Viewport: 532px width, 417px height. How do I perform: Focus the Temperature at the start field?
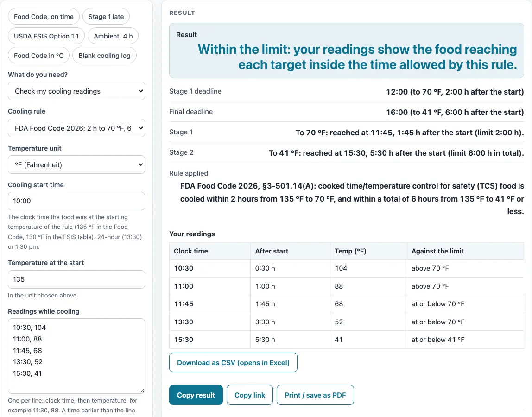(76, 279)
